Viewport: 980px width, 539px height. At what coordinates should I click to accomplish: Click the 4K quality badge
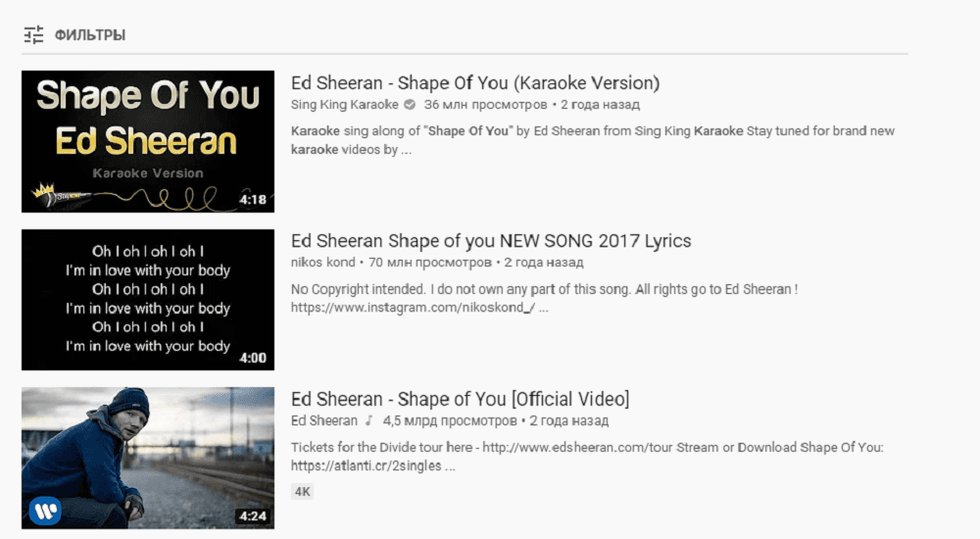pos(303,492)
